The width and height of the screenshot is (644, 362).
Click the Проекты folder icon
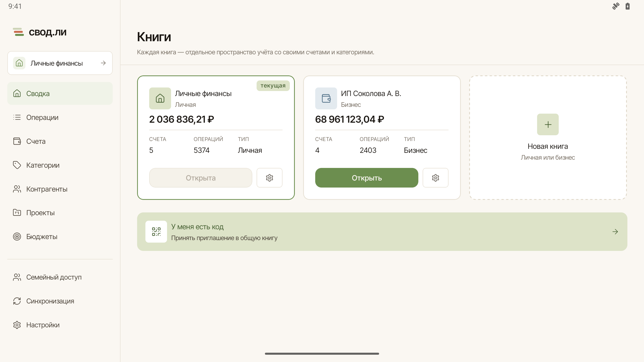[x=17, y=213]
